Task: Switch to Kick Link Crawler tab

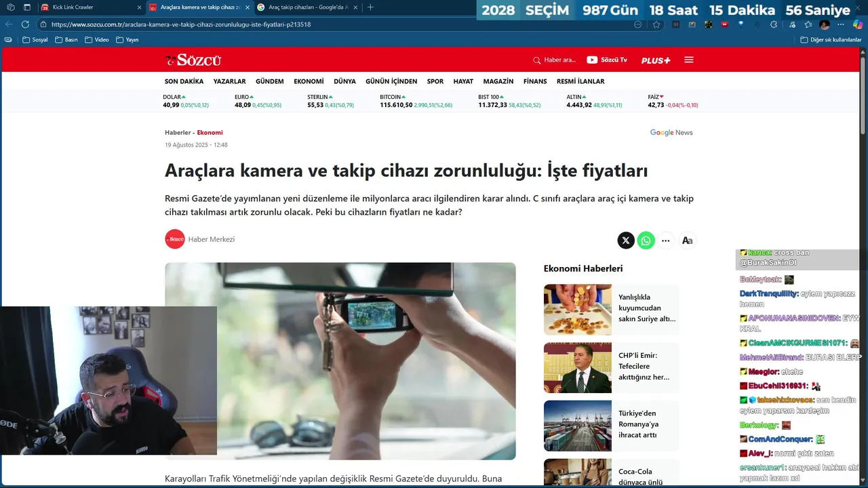Action: [x=92, y=7]
